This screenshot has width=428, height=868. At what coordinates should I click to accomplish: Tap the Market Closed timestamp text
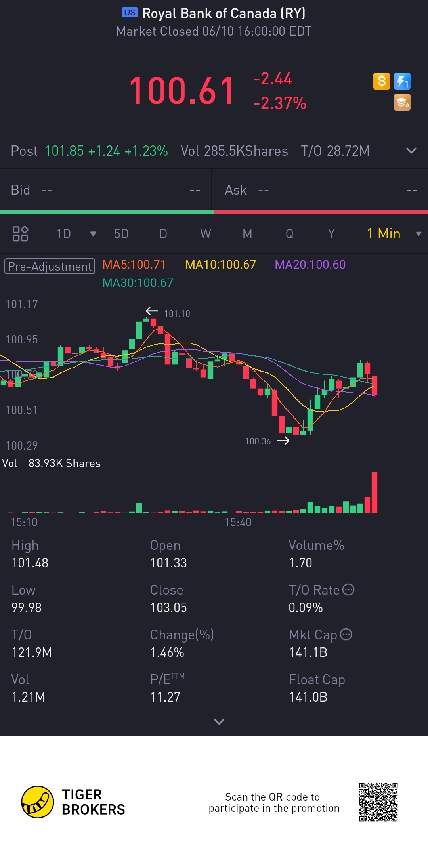click(214, 31)
